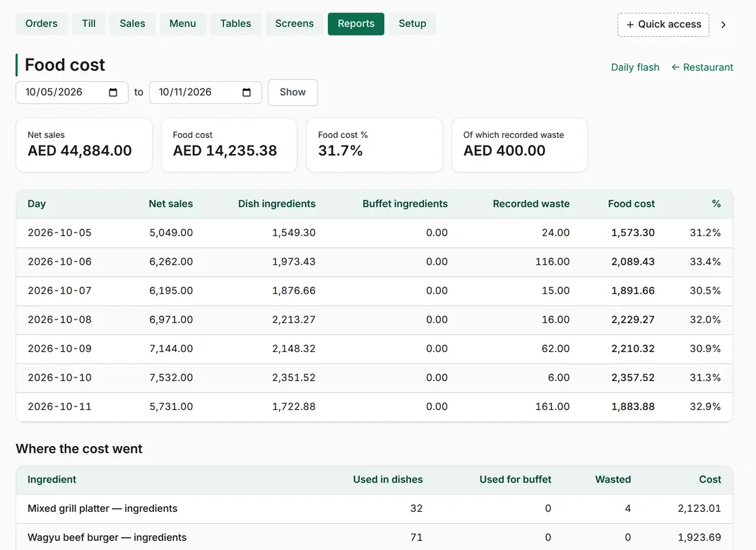Open the Till tab
The width and height of the screenshot is (756, 550).
point(89,23)
